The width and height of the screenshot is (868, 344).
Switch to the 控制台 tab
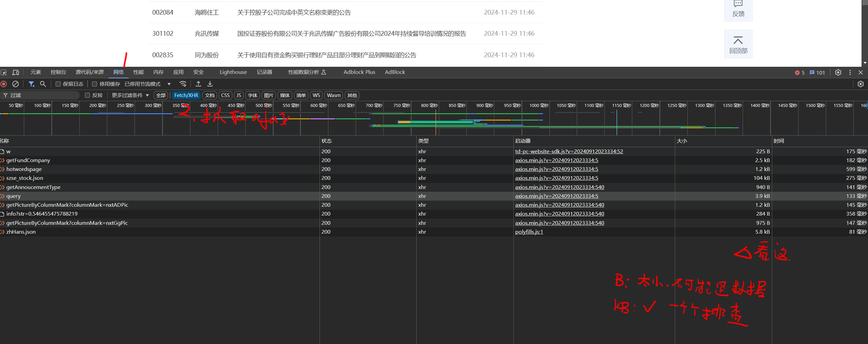click(58, 72)
